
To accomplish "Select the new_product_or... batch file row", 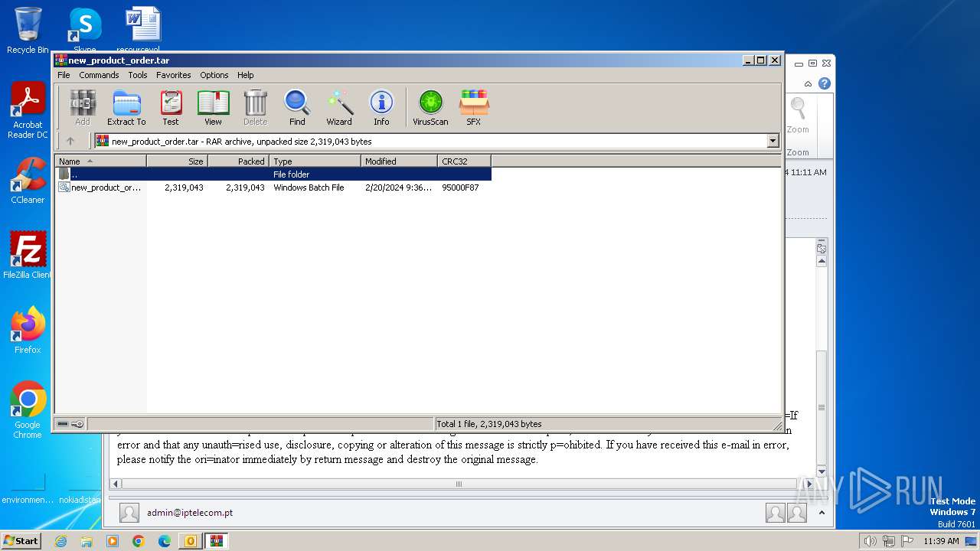I will (273, 187).
